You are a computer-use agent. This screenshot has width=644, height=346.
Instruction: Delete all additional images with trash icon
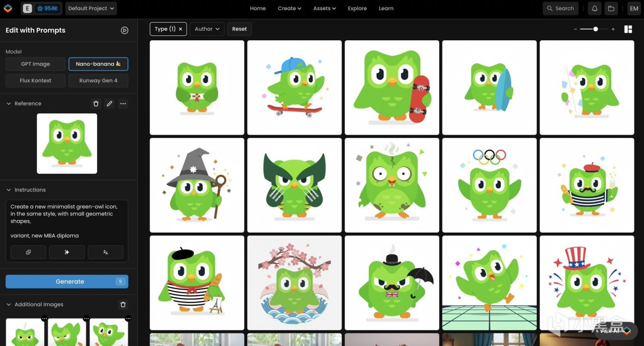pos(123,305)
